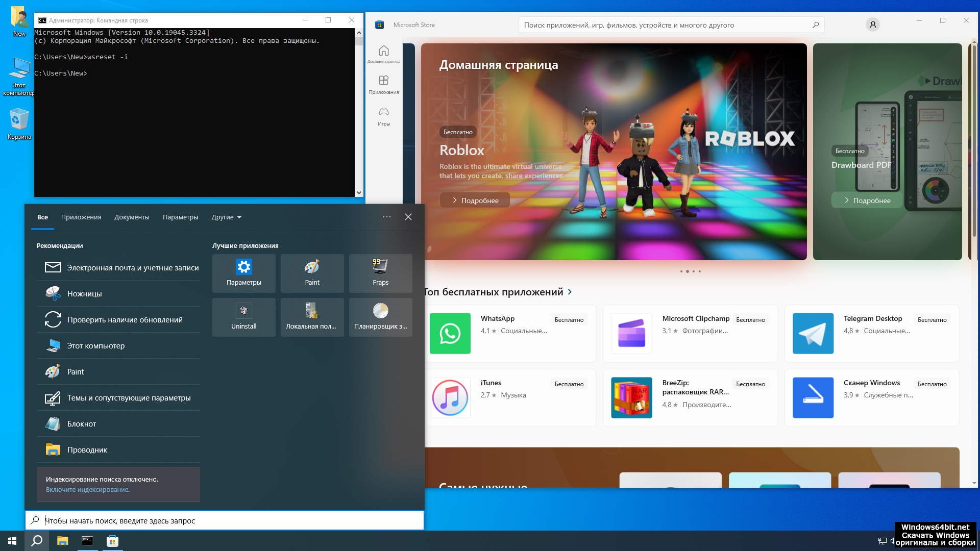Open WhatsApp app listing
Screen dimensions: 980x551
pos(510,333)
